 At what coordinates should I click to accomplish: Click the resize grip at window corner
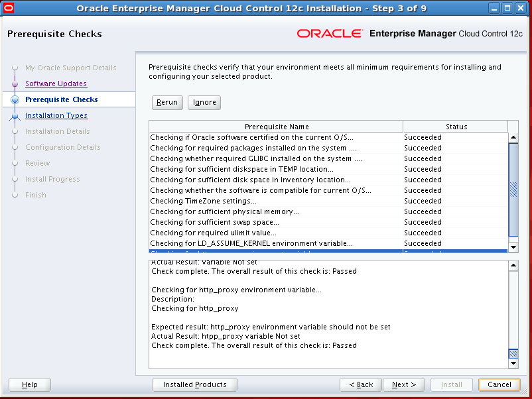(525, 392)
